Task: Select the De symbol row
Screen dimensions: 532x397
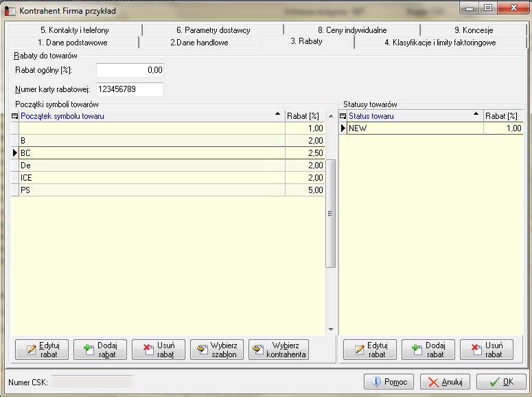Action: coord(168,166)
